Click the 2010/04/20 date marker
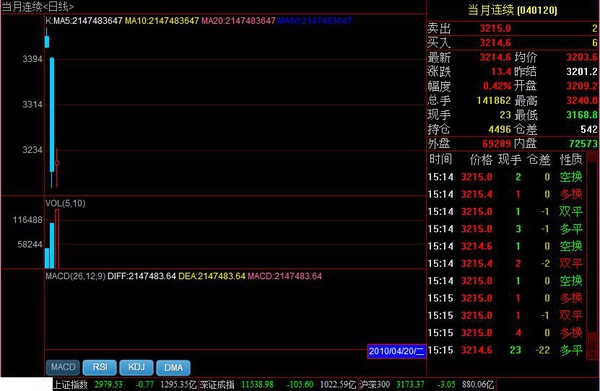This screenshot has width=600, height=391. point(396,351)
